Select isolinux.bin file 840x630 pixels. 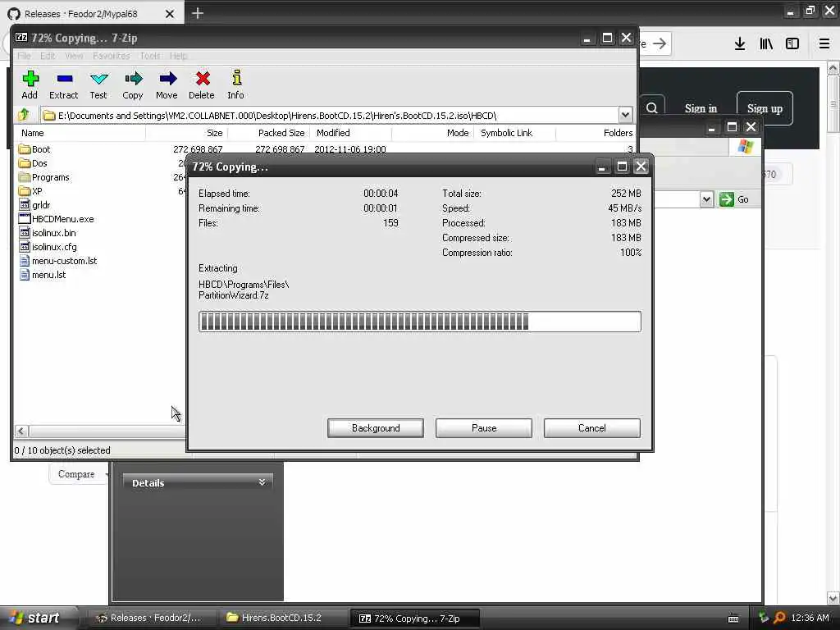tap(47, 233)
